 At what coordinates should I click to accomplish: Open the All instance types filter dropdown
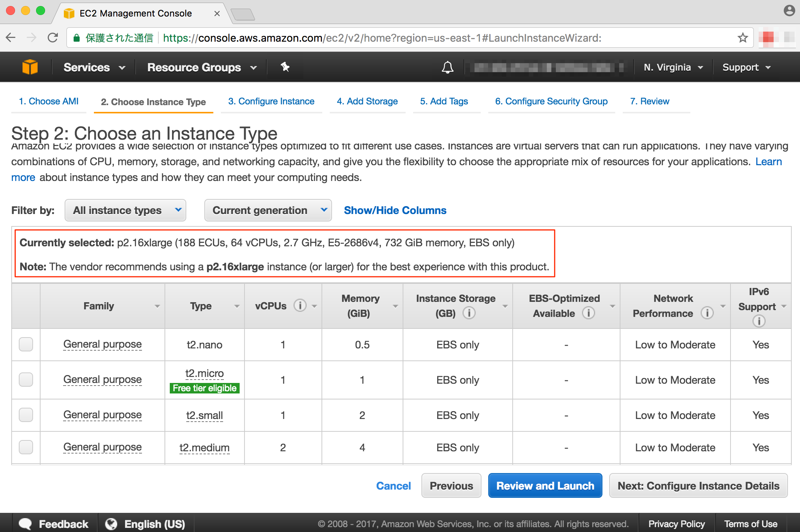tap(125, 210)
